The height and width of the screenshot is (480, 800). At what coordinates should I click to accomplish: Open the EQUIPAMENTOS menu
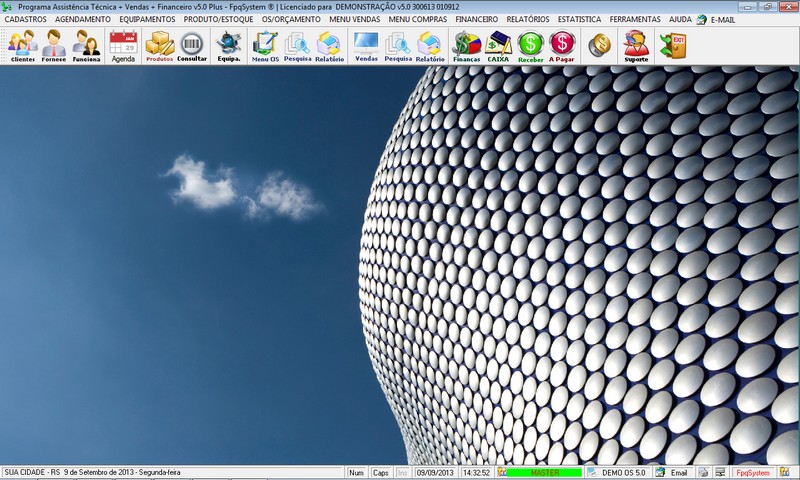point(147,19)
